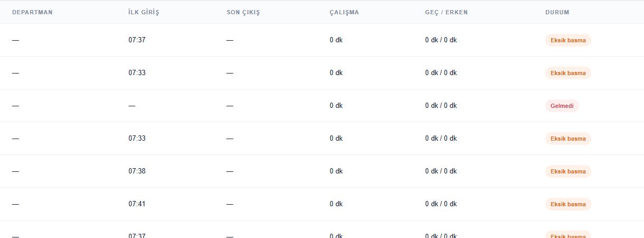Select the 07:41 first entry time cell
644x238 pixels.
tap(137, 204)
